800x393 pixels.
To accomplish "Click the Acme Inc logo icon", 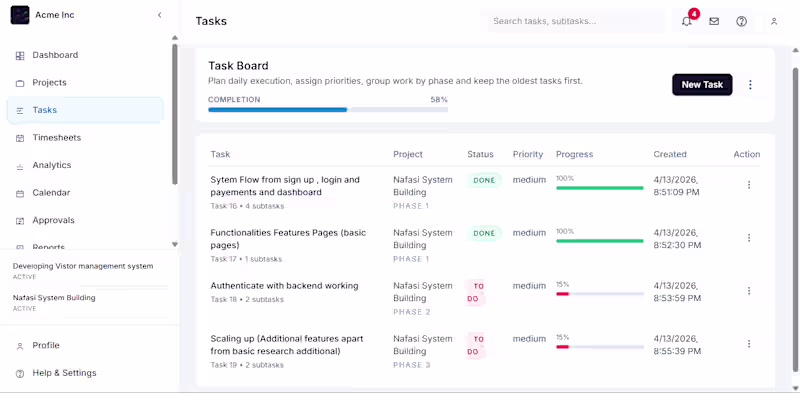I will (x=20, y=15).
